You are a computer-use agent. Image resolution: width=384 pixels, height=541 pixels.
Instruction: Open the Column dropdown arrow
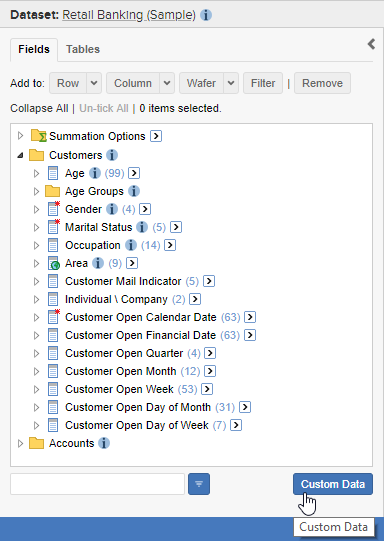click(x=167, y=83)
